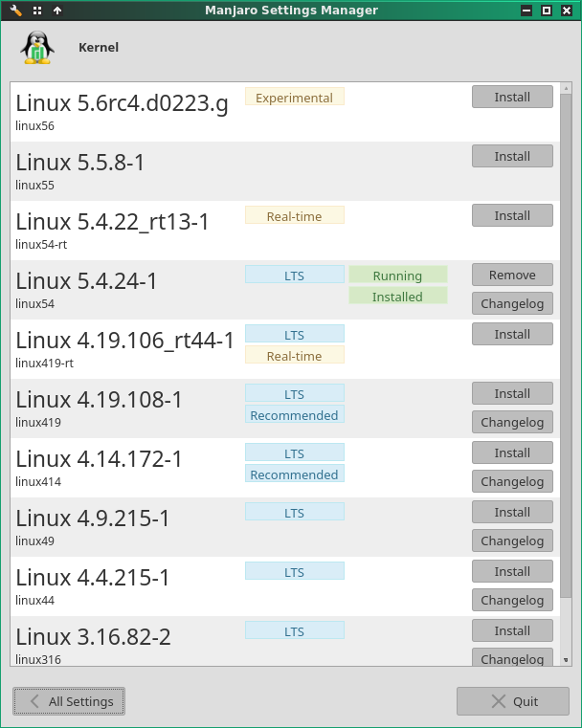Image resolution: width=582 pixels, height=728 pixels.
Task: Install the experimental Linux 5.6rc4 kernel
Action: coord(512,97)
